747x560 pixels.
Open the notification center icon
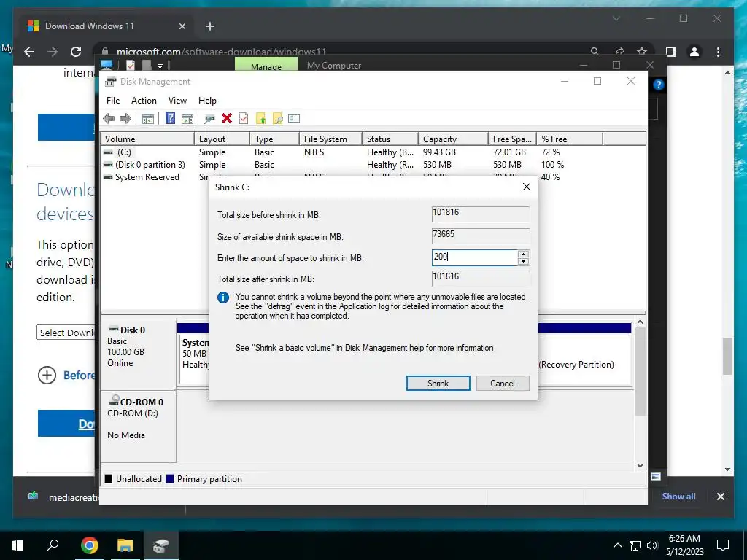pos(723,545)
